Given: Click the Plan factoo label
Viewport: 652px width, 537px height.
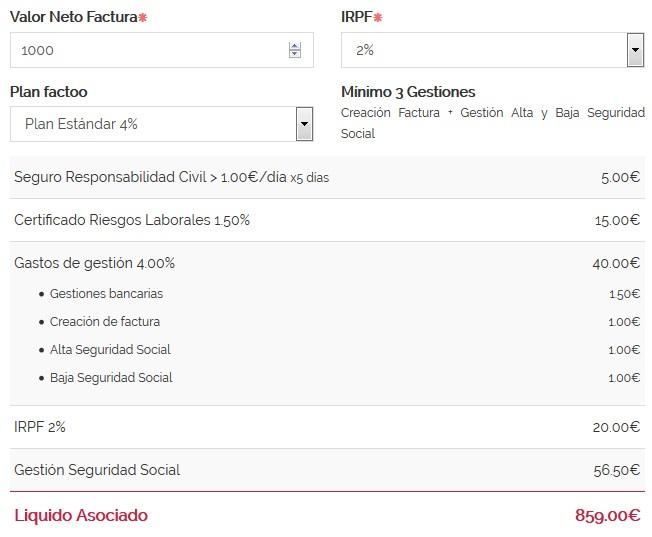Looking at the screenshot, I should point(49,92).
